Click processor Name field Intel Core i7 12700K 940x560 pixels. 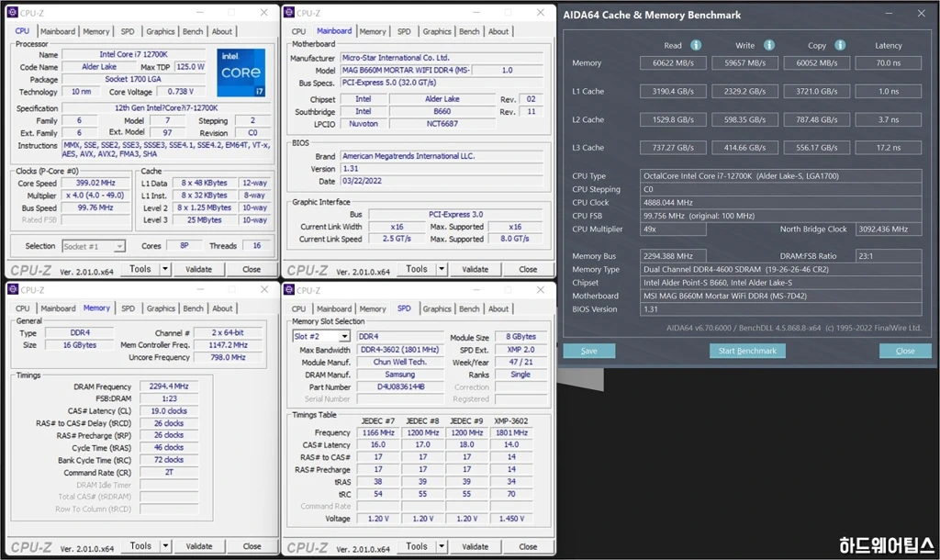coord(134,54)
